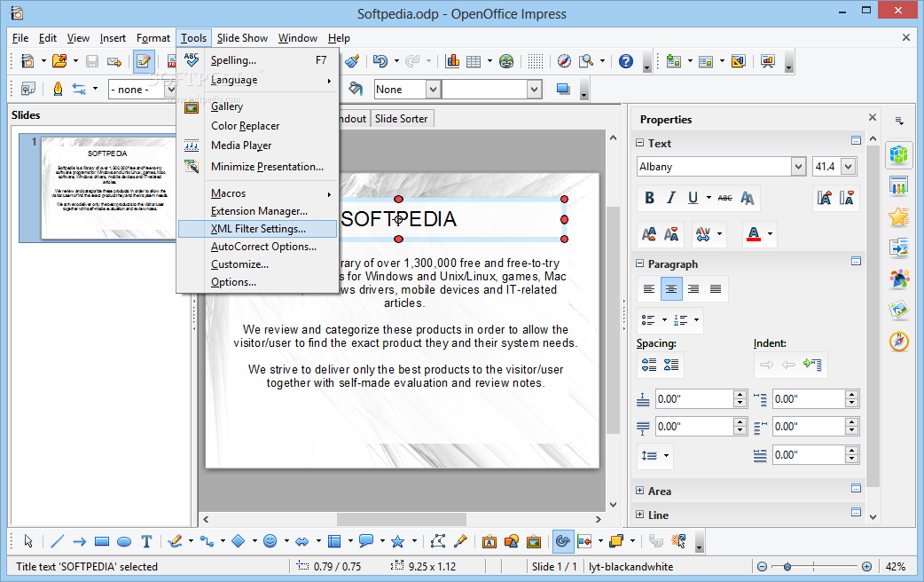This screenshot has width=924, height=582.
Task: Open XML Filter Settings menu entry
Action: (x=257, y=229)
